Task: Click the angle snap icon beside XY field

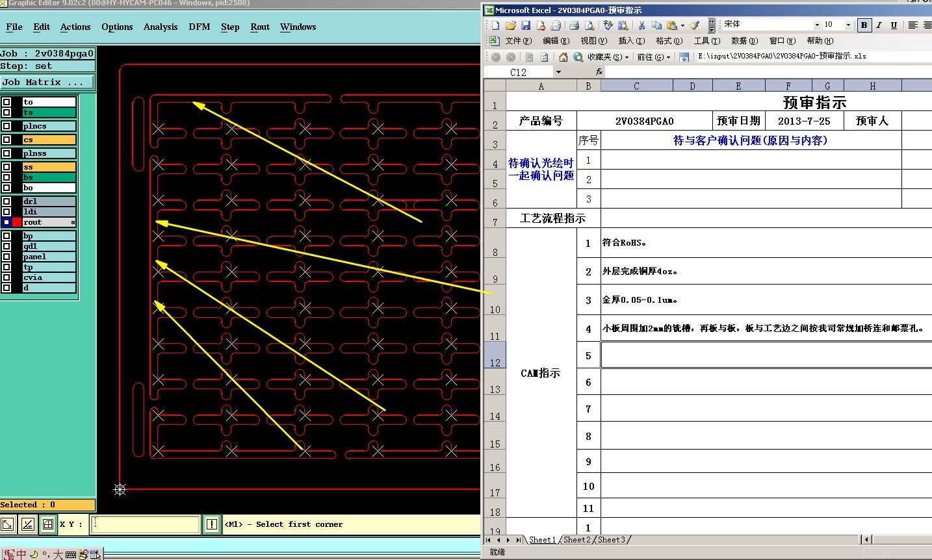Action: pyautogui.click(x=28, y=524)
